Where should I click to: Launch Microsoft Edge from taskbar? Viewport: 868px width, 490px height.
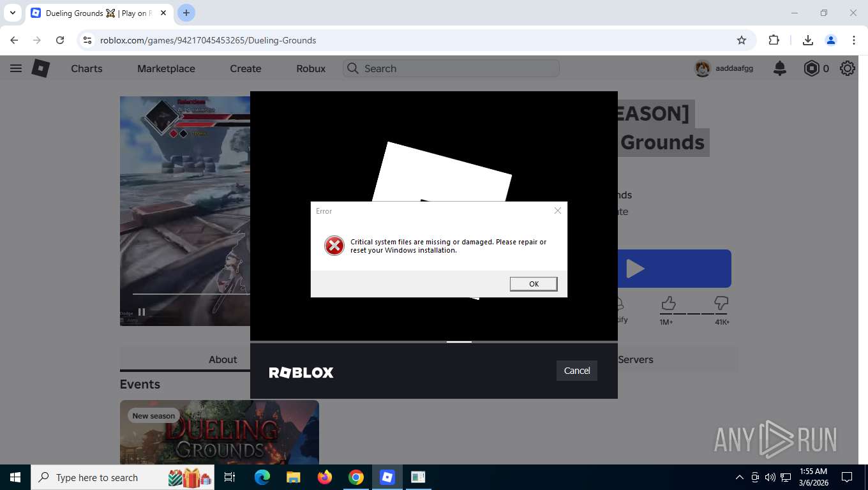(x=262, y=477)
